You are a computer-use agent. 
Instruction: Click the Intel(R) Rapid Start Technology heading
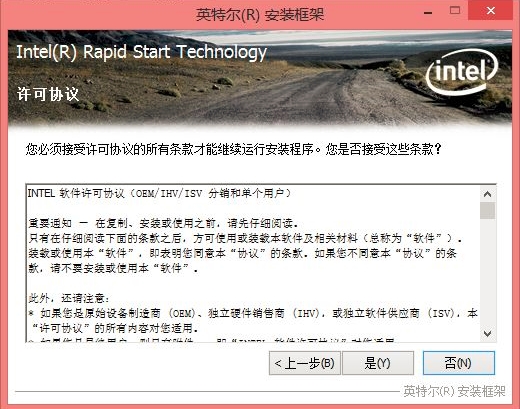coord(142,52)
